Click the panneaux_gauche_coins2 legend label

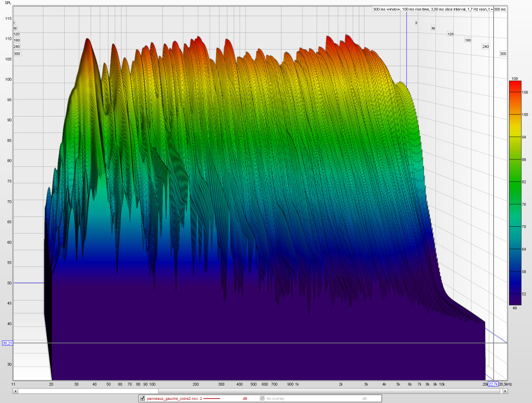[174, 398]
